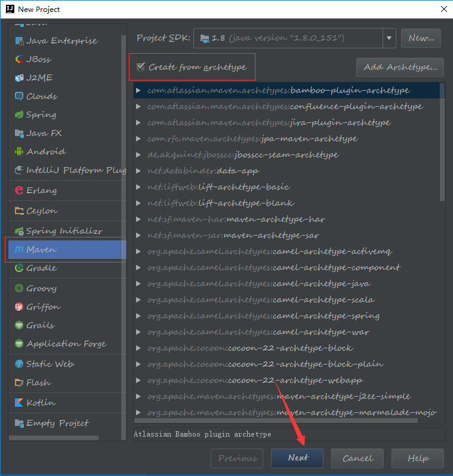Click the JBoss project type icon
Image resolution: width=453 pixels, height=476 pixels.
[x=19, y=59]
